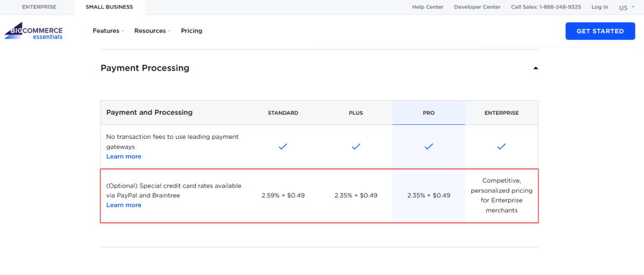Screen dimensions: 644x275
Task: Open Learn more under payment gateways
Action: [x=124, y=157]
